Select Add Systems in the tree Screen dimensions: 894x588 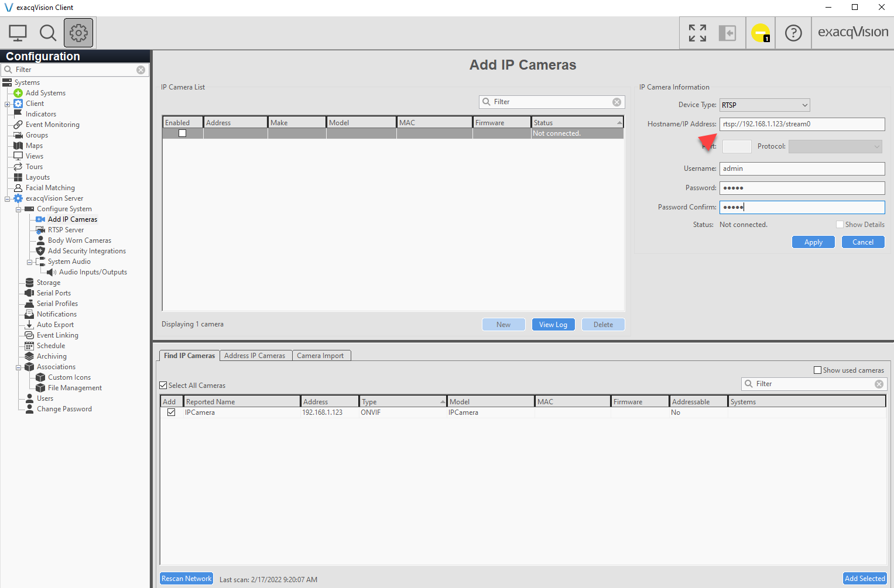point(45,93)
